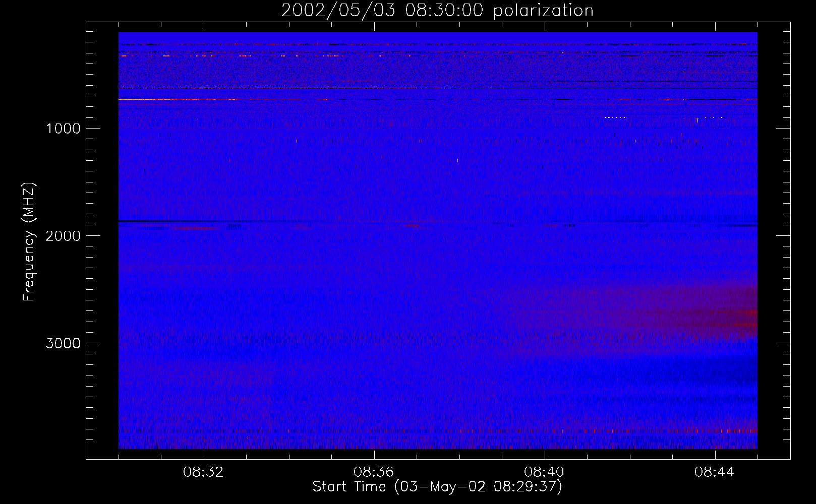Image resolution: width=816 pixels, height=504 pixels.
Task: Click the 08:44 time tick label
Action: pyautogui.click(x=715, y=472)
